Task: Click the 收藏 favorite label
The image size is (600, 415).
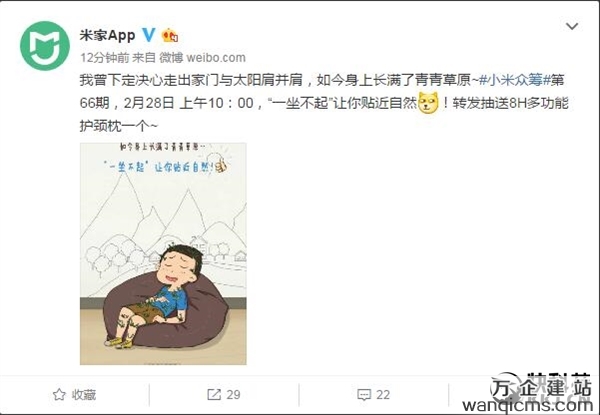Action: point(84,394)
